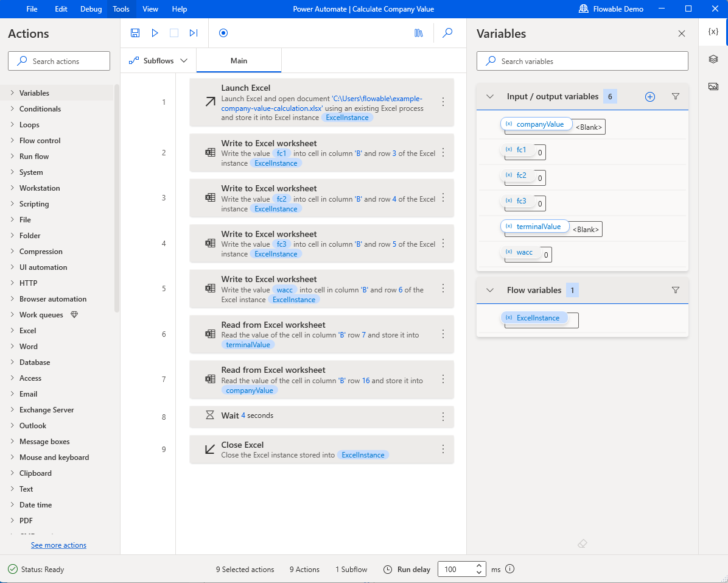Stop the flow with the square icon
The image size is (728, 583).
tap(174, 33)
